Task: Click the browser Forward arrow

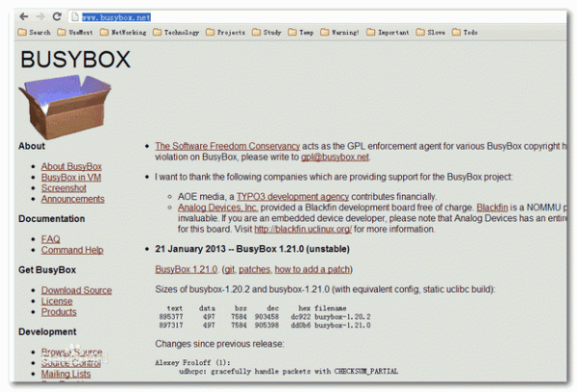Action: click(x=40, y=16)
